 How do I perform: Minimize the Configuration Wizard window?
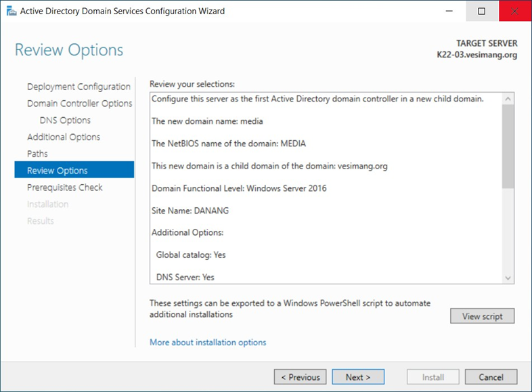tap(449, 12)
